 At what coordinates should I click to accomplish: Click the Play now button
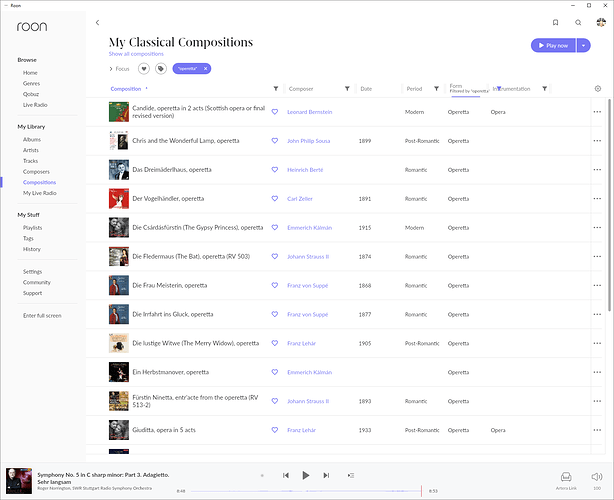click(553, 45)
